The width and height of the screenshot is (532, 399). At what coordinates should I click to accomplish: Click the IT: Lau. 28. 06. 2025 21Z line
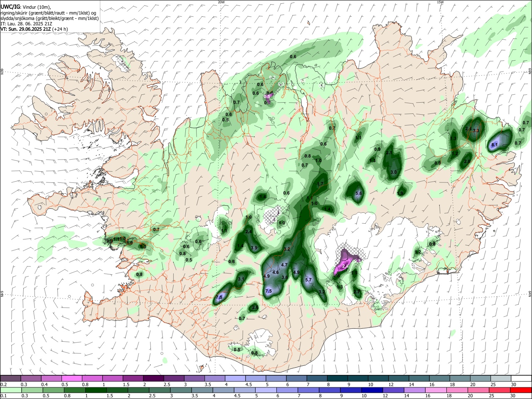point(26,24)
